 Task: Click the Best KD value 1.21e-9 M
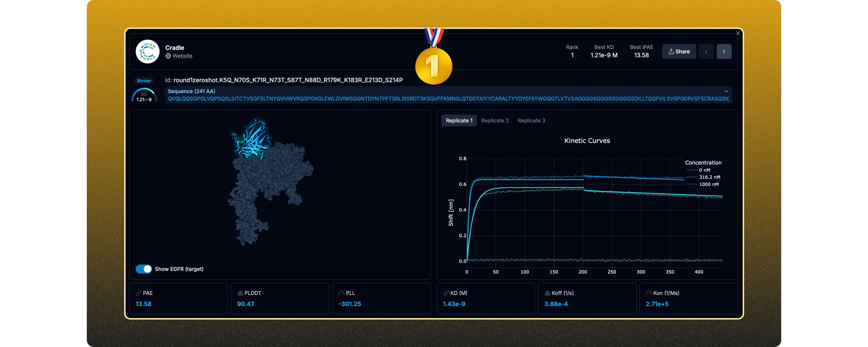click(x=604, y=55)
